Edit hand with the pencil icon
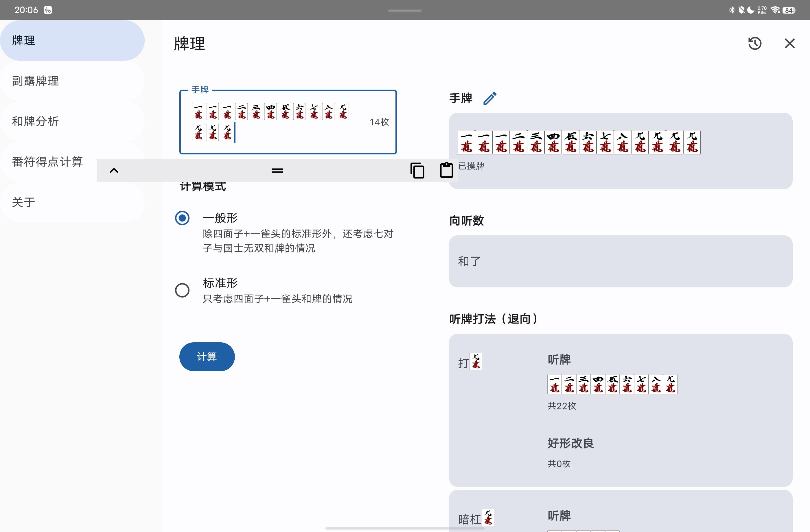Viewport: 810px width, 532px height. pos(490,98)
